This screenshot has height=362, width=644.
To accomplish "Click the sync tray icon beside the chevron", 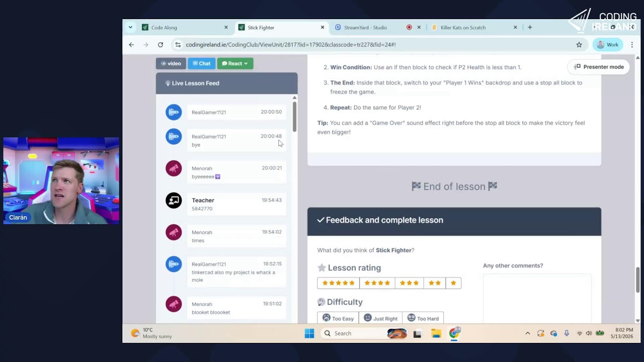I will tap(540, 333).
